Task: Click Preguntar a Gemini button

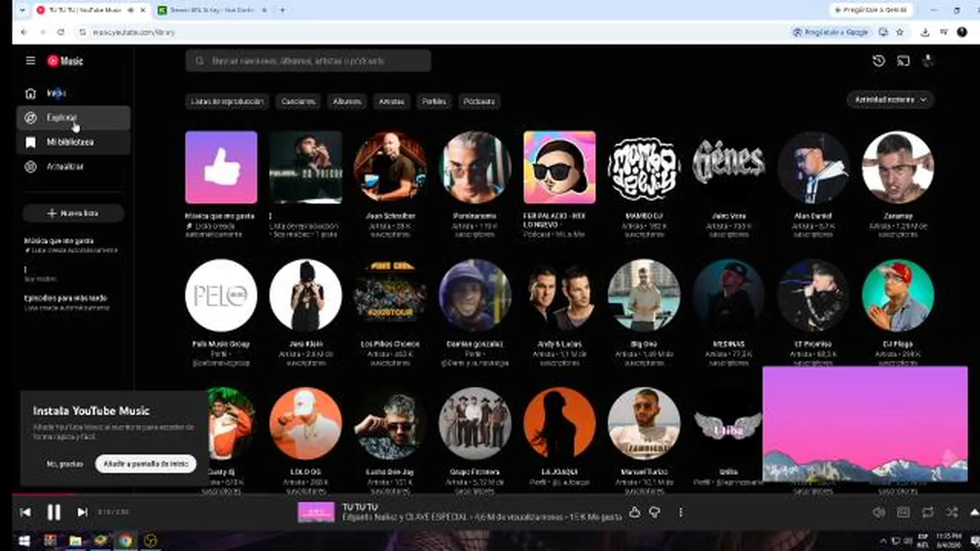Action: coord(873,10)
